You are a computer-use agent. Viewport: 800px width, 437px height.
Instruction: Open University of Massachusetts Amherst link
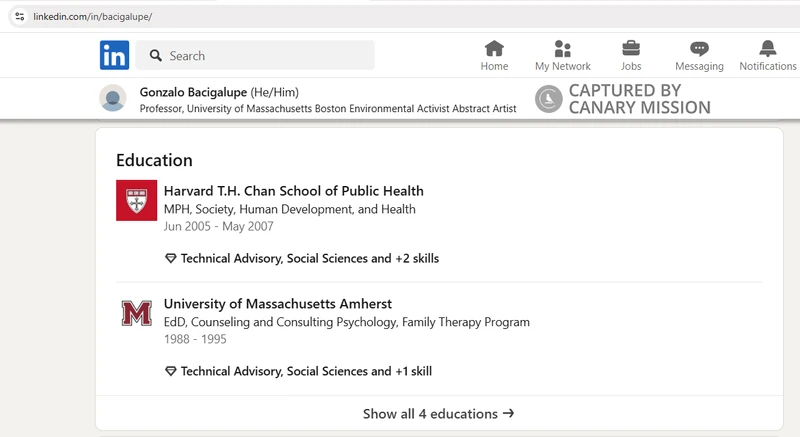(x=278, y=304)
